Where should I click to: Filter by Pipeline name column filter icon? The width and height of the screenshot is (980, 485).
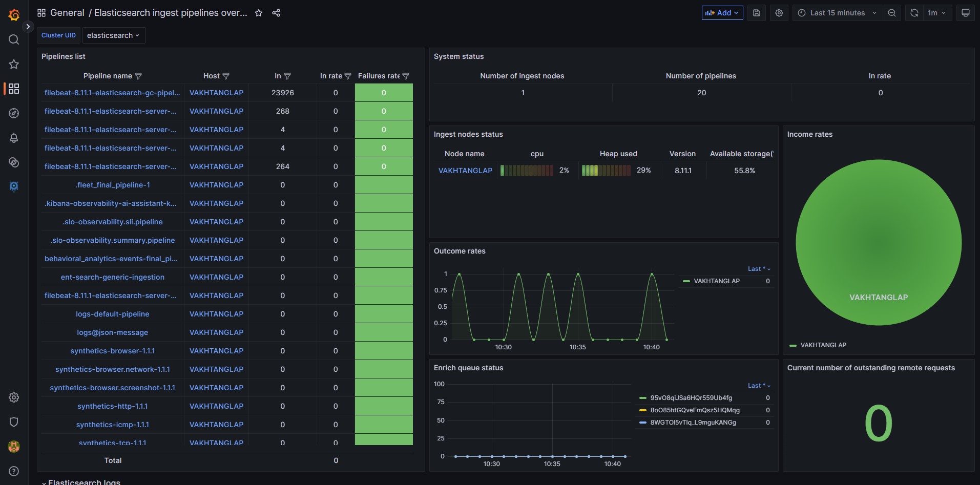point(138,76)
